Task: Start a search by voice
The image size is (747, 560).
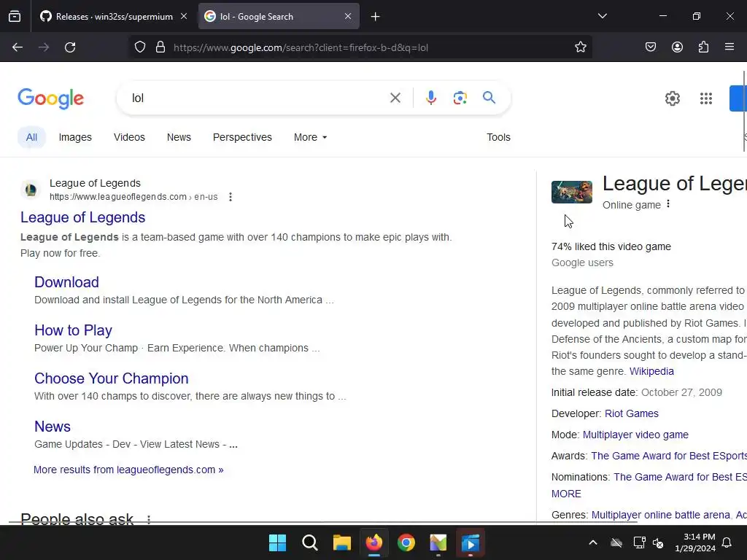Action: pyautogui.click(x=430, y=98)
